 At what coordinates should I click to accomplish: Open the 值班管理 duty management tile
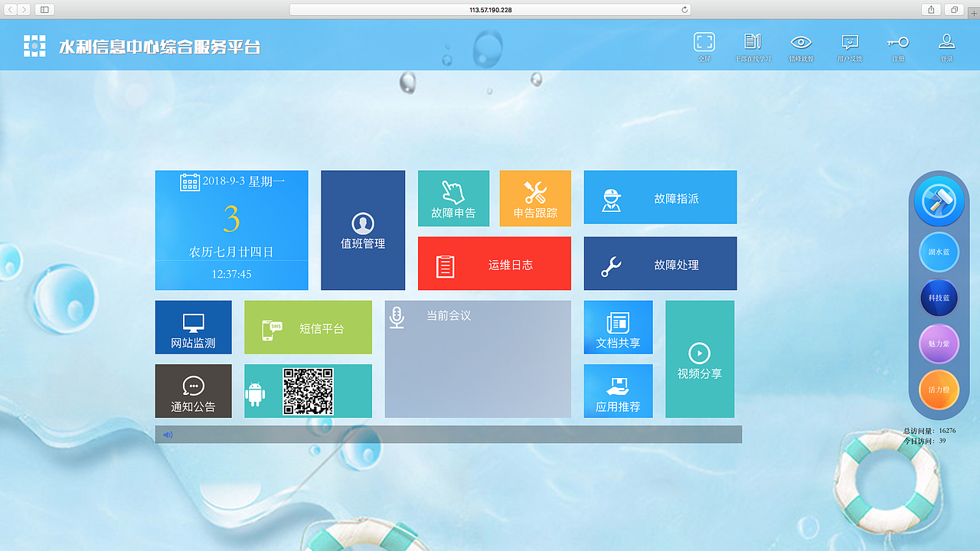[x=363, y=230]
